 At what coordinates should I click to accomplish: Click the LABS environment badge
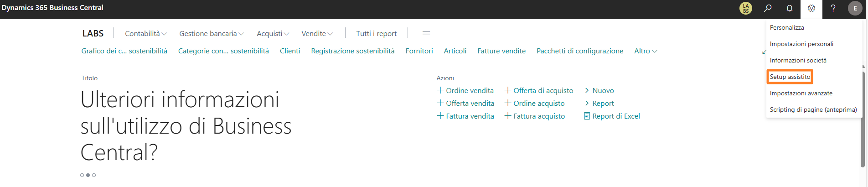746,8
